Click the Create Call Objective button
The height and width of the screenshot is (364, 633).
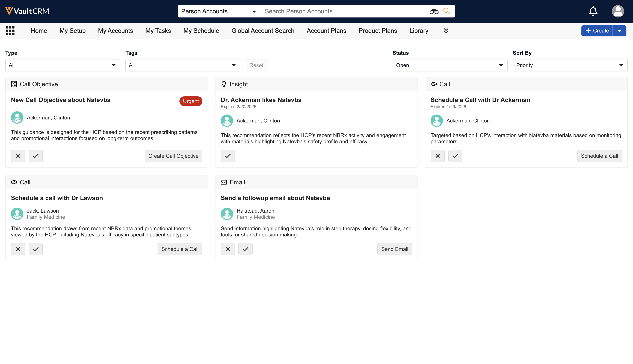(x=173, y=156)
